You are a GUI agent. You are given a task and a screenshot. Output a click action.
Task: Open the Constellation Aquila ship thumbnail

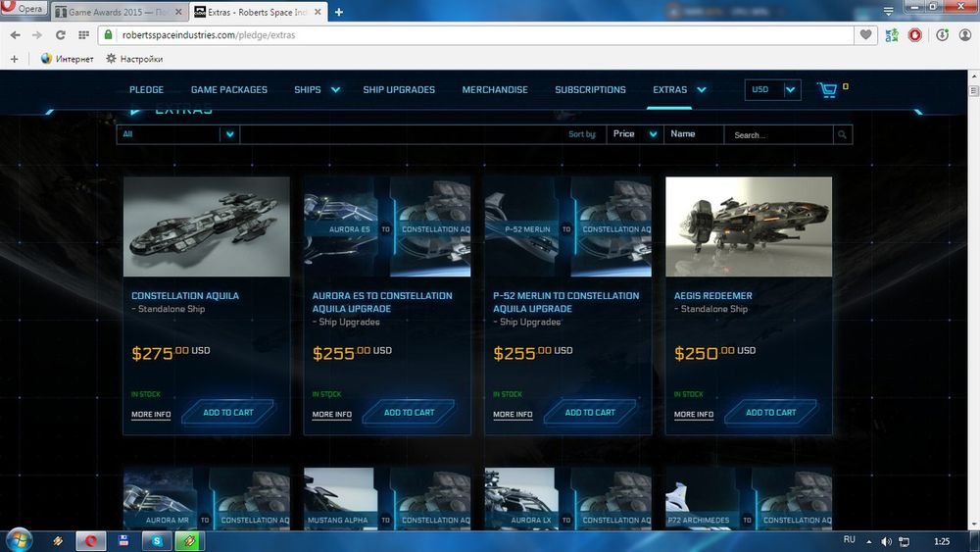207,226
